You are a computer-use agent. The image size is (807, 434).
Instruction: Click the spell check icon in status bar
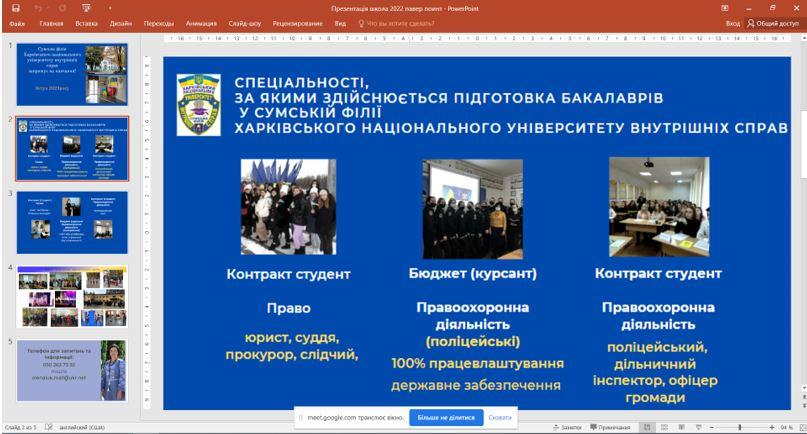coord(49,427)
